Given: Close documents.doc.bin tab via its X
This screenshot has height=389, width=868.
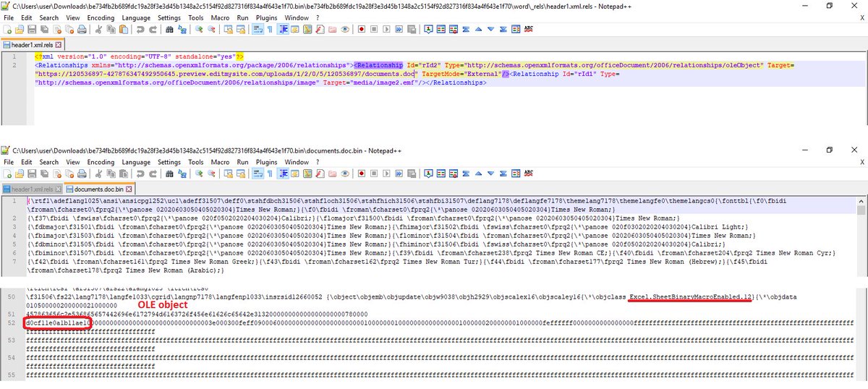Looking at the screenshot, I should point(127,188).
